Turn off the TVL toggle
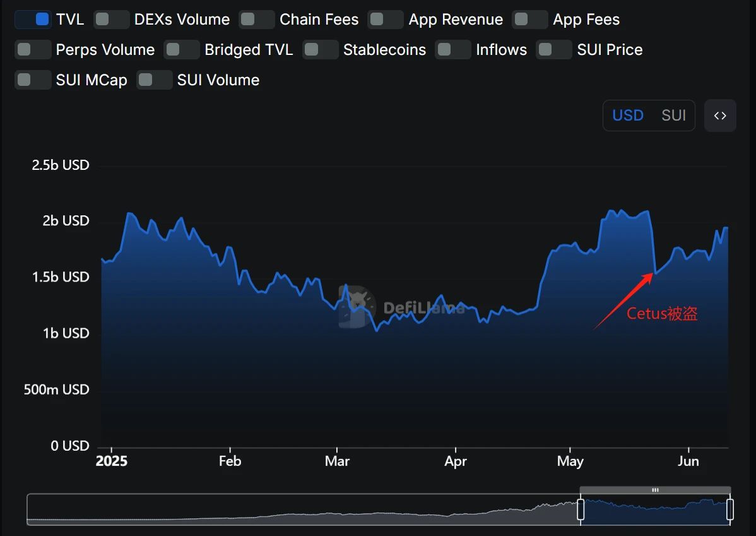 pyautogui.click(x=33, y=20)
